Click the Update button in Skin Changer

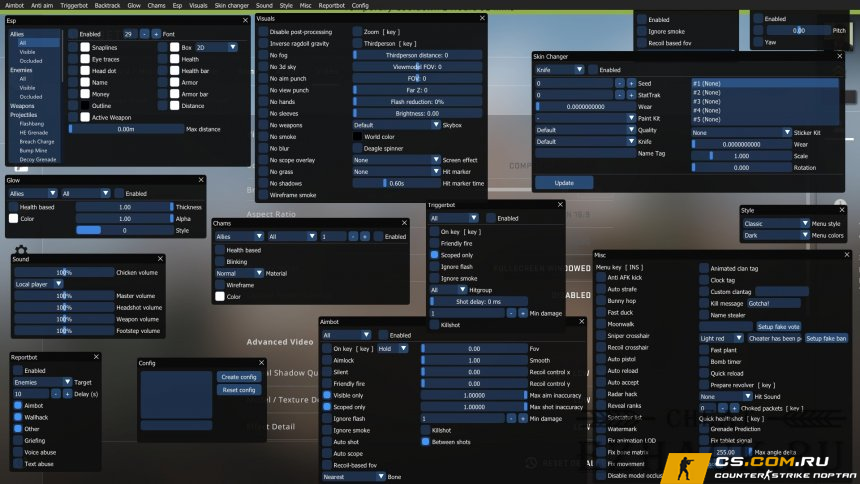[x=564, y=183]
